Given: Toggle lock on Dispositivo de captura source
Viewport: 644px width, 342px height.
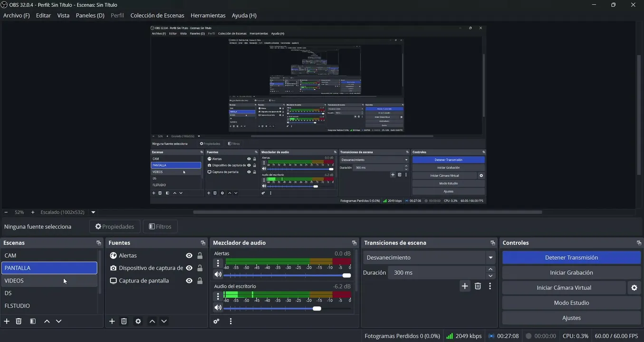Looking at the screenshot, I should pos(200,268).
